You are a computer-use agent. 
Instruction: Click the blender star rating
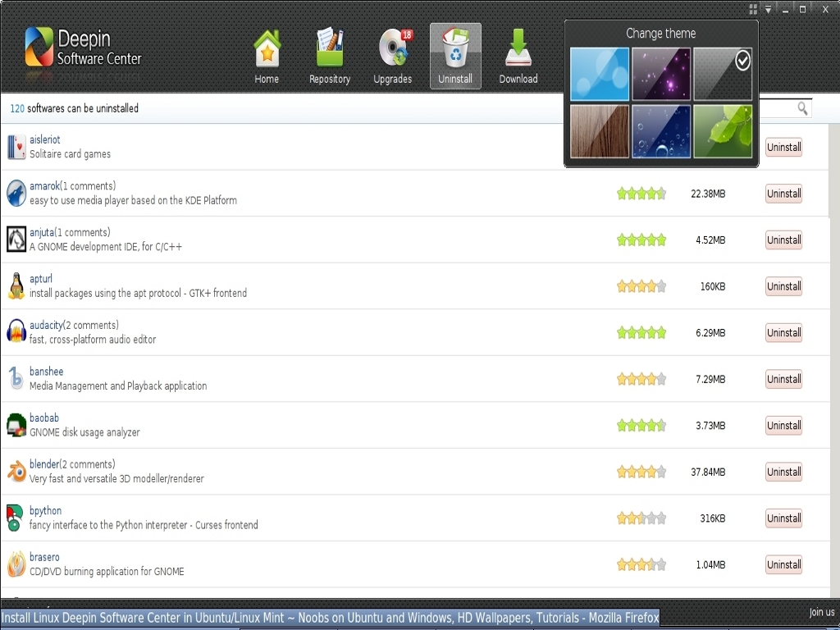pyautogui.click(x=641, y=472)
